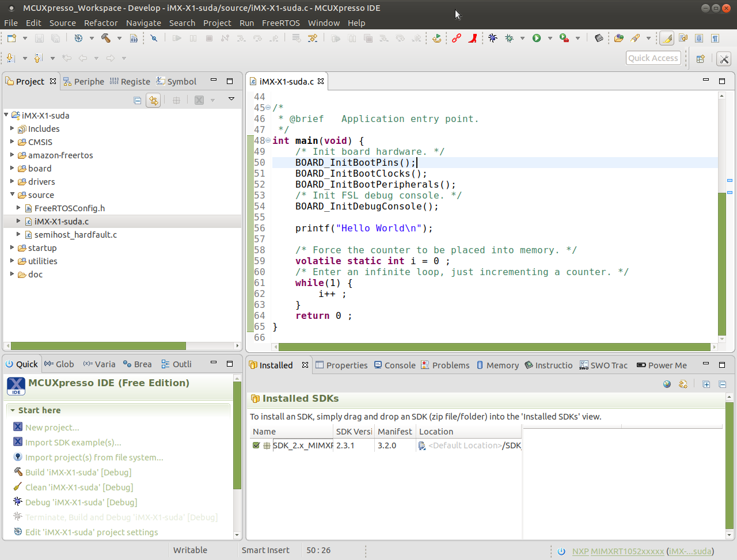
Task: Open the Build toolbar dropdown arrow
Action: (x=119, y=39)
